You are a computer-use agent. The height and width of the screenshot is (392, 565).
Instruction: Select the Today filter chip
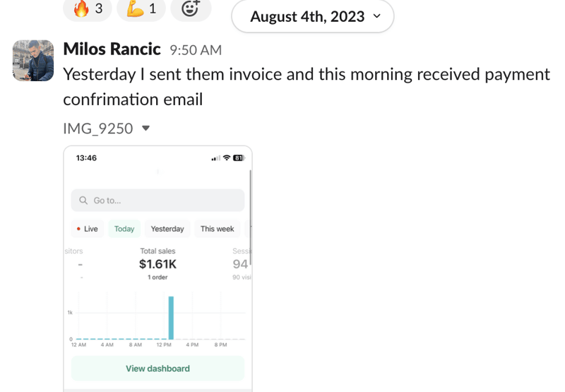pos(124,229)
